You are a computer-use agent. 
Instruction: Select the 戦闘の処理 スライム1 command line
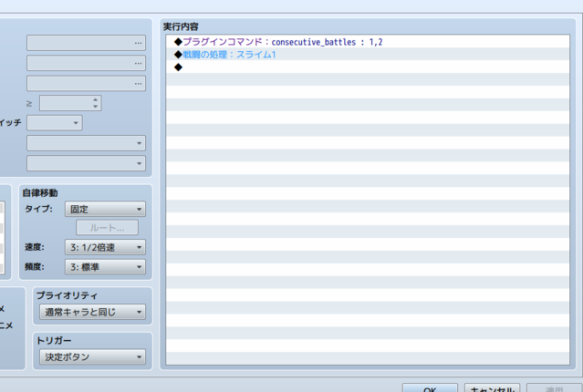click(x=368, y=55)
